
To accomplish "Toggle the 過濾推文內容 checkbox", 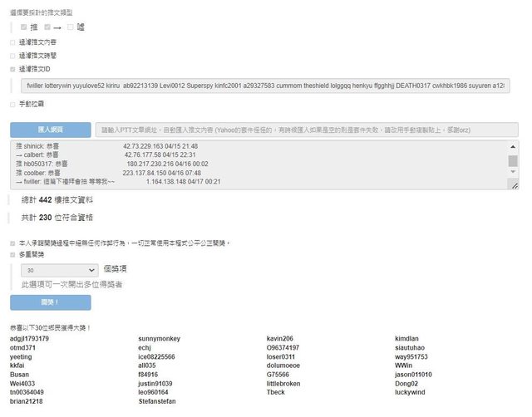I will (x=12, y=42).
